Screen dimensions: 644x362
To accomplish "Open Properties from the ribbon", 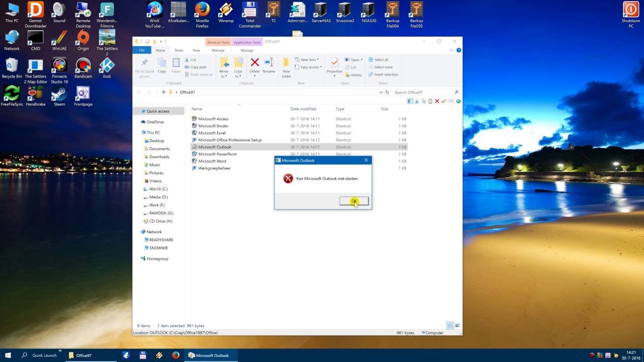I will 335,66.
